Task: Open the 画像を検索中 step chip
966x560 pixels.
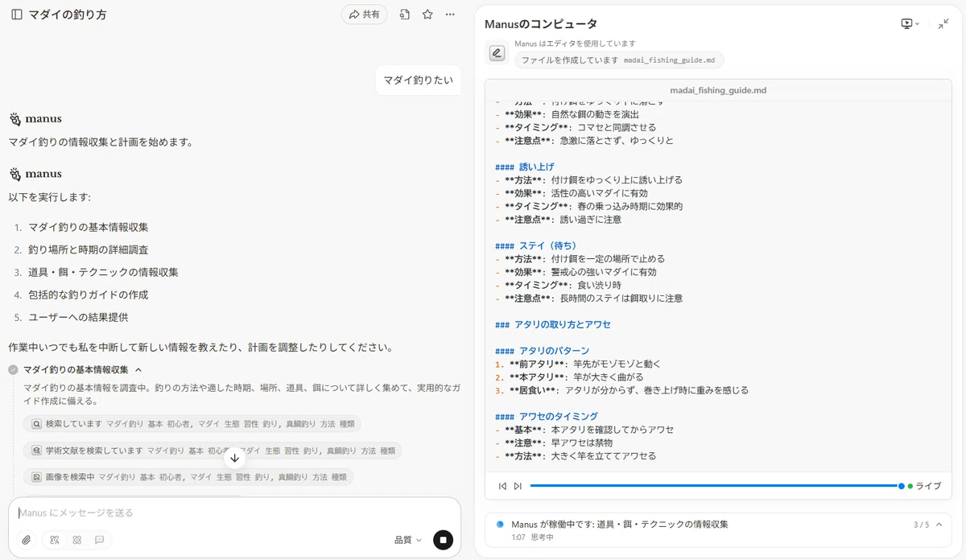Action: pos(188,477)
